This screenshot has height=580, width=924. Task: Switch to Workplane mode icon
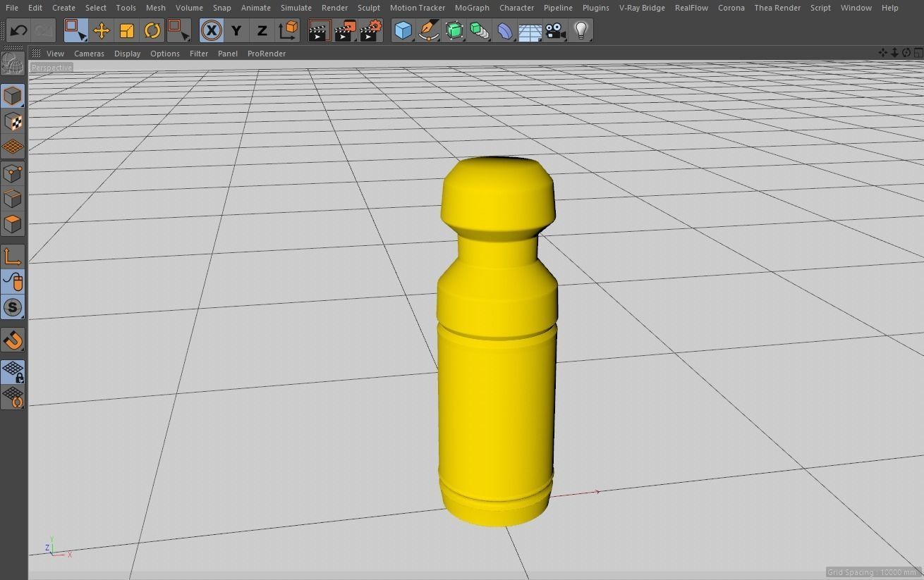click(13, 147)
